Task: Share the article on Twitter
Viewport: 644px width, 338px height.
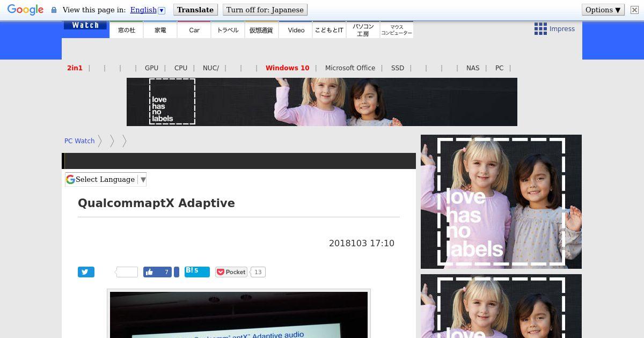Action: (86, 272)
